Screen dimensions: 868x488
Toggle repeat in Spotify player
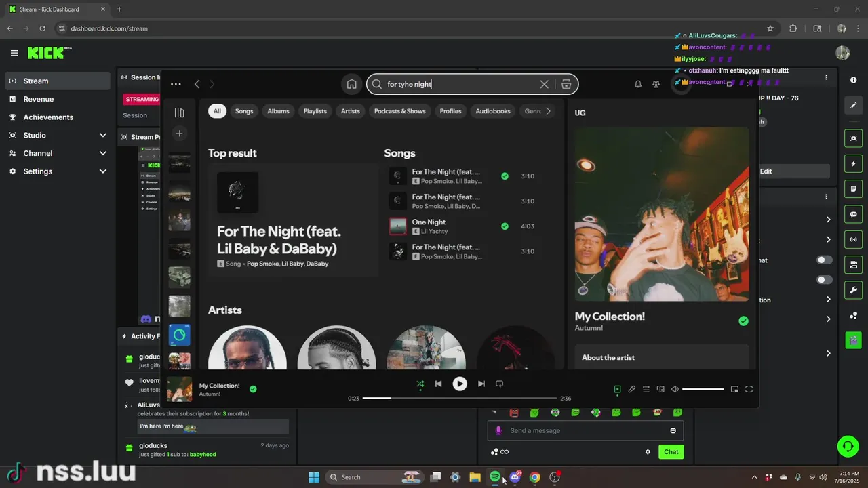[x=499, y=384]
